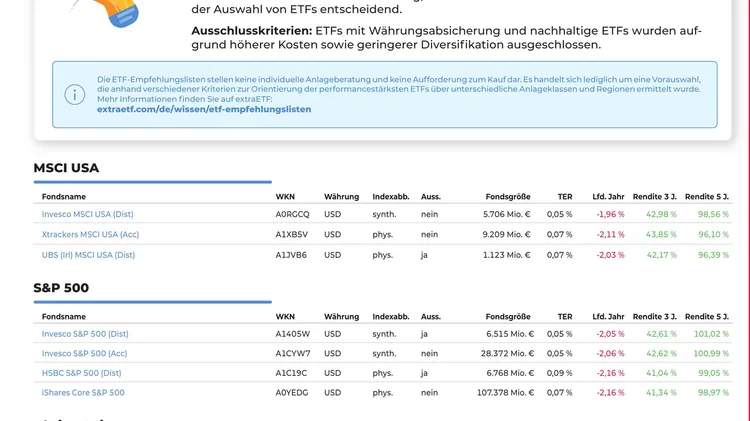750x421 pixels.
Task: Click the info circle icon
Action: click(75, 94)
